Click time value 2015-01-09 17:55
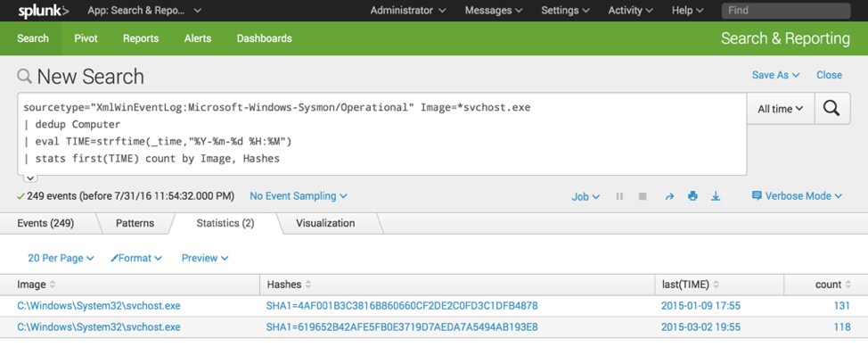Viewport: 868px width, 347px height. [700, 306]
